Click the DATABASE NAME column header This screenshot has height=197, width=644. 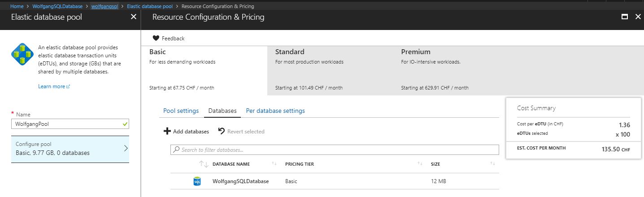pyautogui.click(x=231, y=164)
